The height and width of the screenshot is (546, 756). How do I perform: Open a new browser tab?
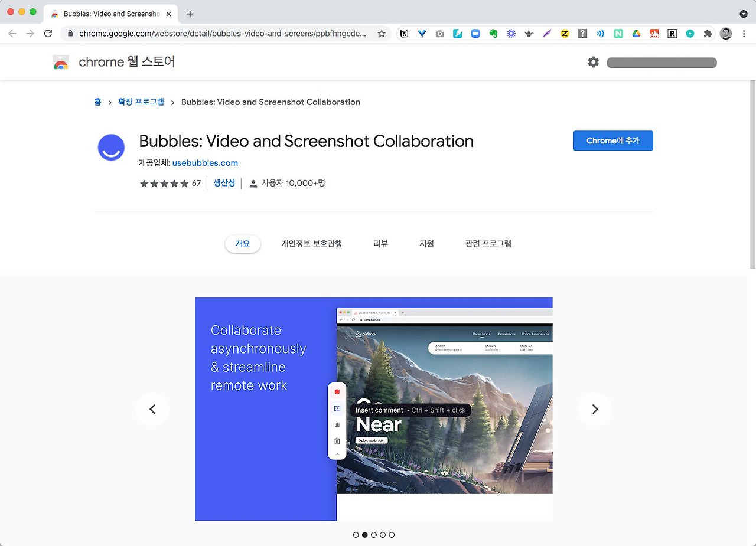pyautogui.click(x=190, y=14)
